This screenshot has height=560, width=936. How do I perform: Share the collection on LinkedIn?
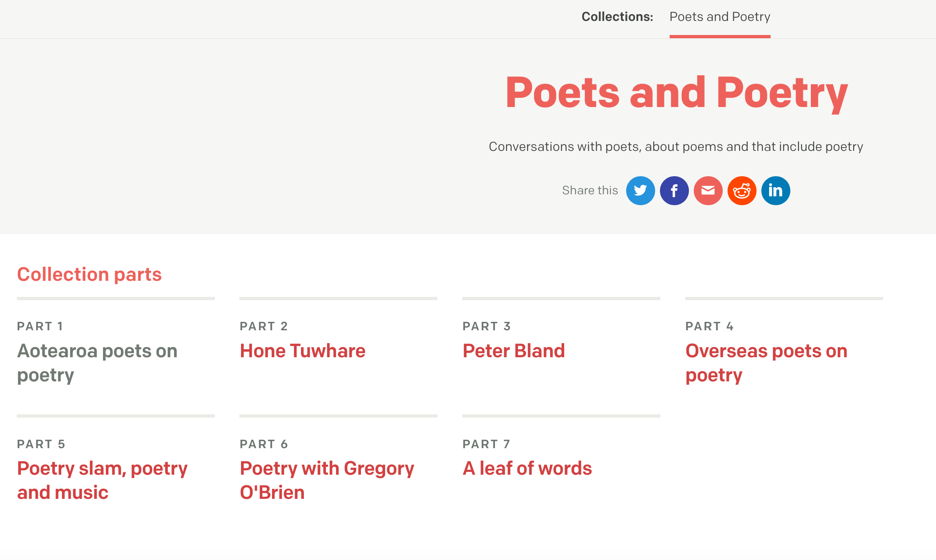[775, 191]
